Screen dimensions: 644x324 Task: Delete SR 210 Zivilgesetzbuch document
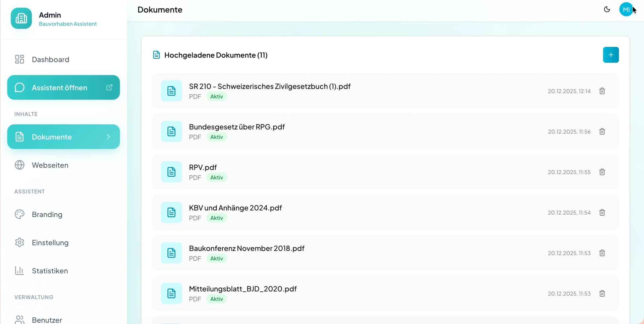[602, 91]
